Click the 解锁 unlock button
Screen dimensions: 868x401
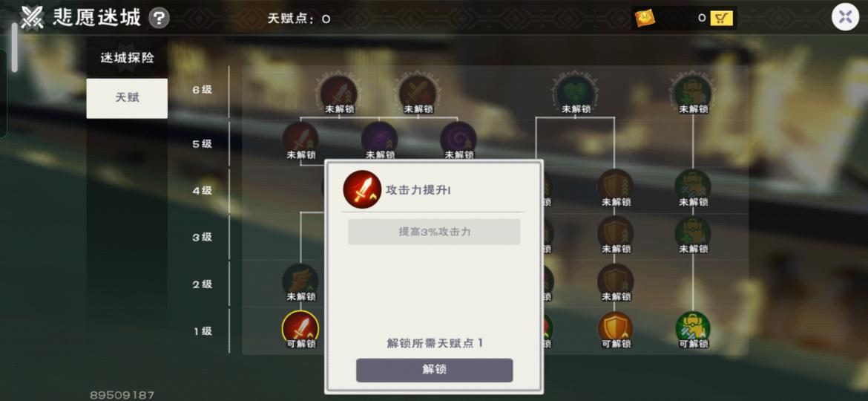coord(434,370)
